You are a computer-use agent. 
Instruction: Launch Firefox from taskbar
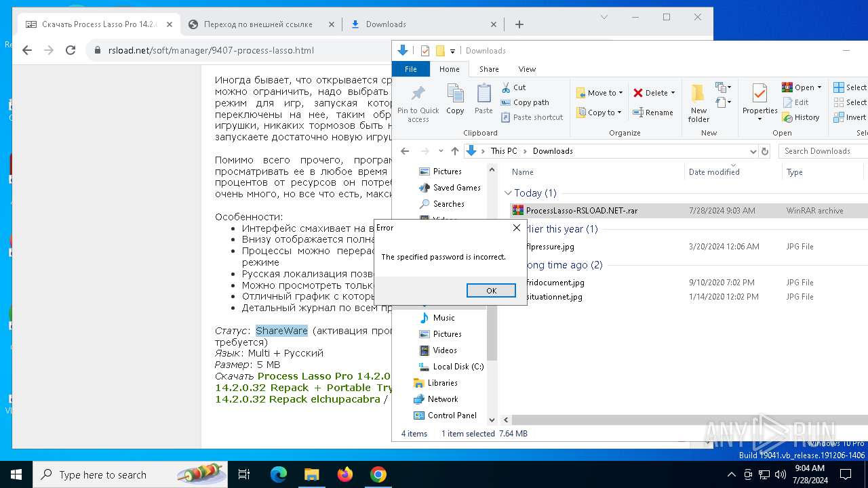coord(345,474)
